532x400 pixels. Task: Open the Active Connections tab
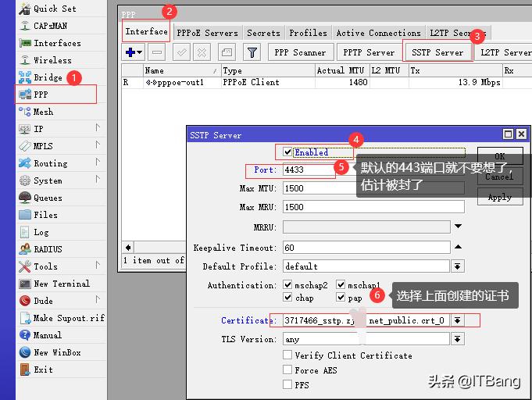[378, 33]
